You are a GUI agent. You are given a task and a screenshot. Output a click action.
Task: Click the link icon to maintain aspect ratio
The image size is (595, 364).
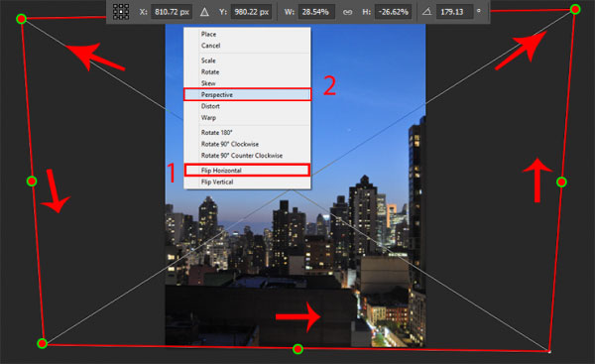tap(347, 12)
